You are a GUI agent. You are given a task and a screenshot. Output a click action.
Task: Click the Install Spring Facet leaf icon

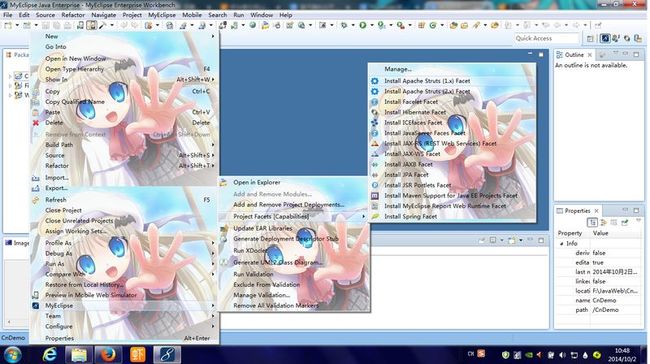coord(375,216)
